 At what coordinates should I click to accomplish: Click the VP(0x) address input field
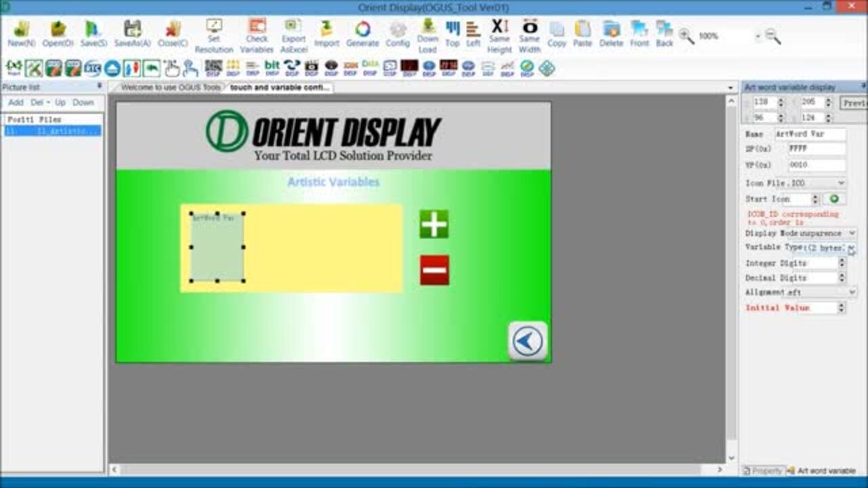click(816, 165)
